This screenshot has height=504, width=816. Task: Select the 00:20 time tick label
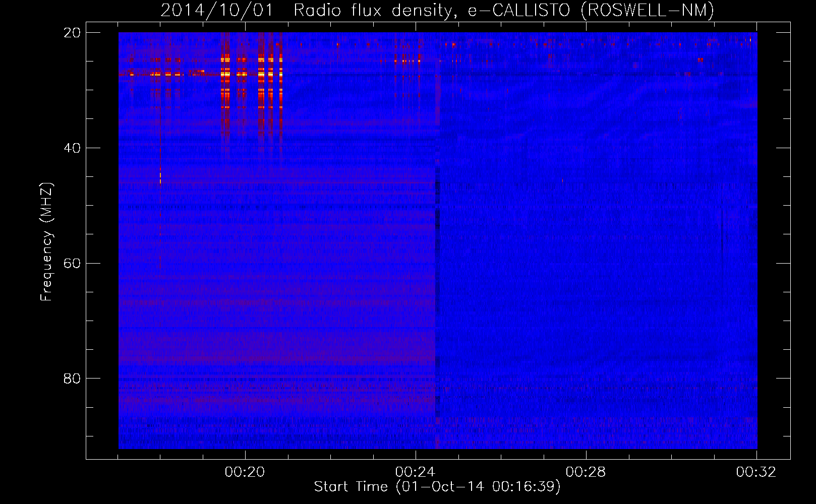click(245, 472)
